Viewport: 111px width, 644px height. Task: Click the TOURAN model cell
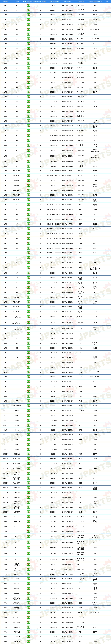17,641
